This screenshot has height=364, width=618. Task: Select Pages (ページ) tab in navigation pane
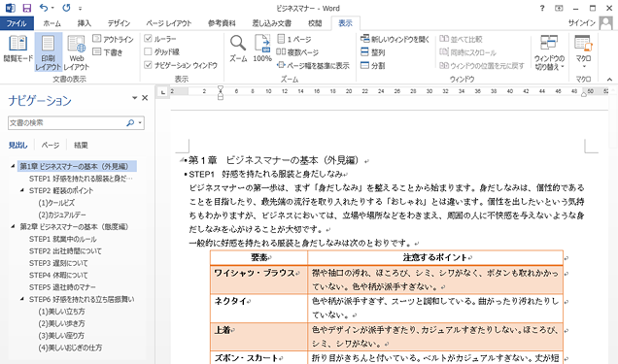pos(51,146)
